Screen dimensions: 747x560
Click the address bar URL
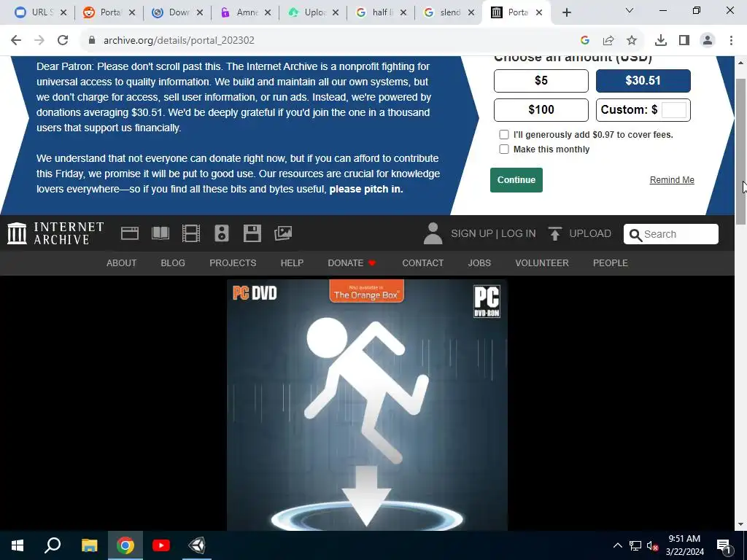coord(179,41)
